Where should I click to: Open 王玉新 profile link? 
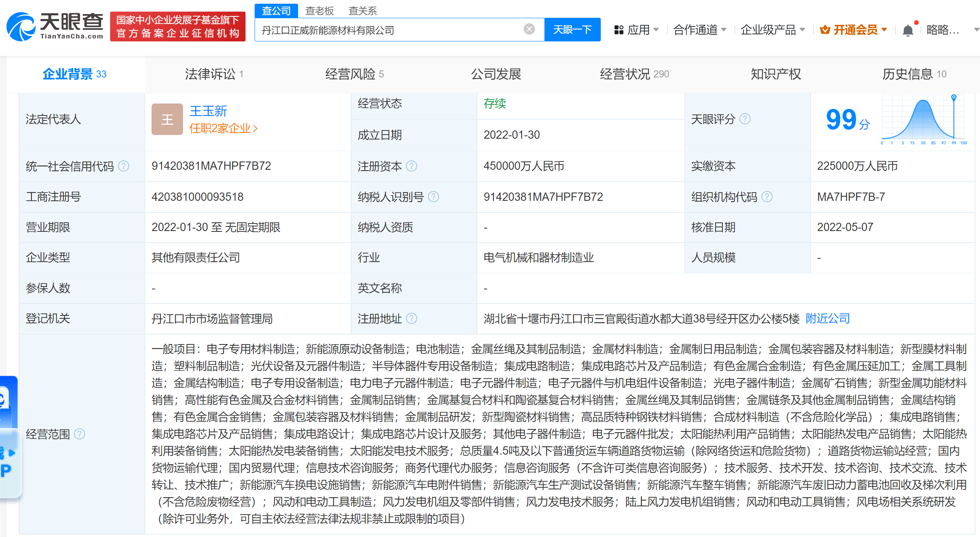point(208,111)
